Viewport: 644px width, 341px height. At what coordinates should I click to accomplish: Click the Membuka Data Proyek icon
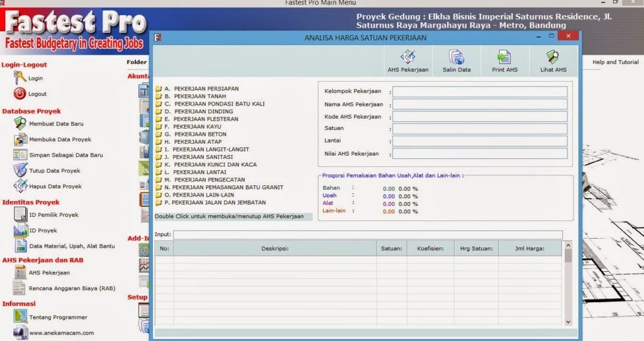tap(20, 139)
